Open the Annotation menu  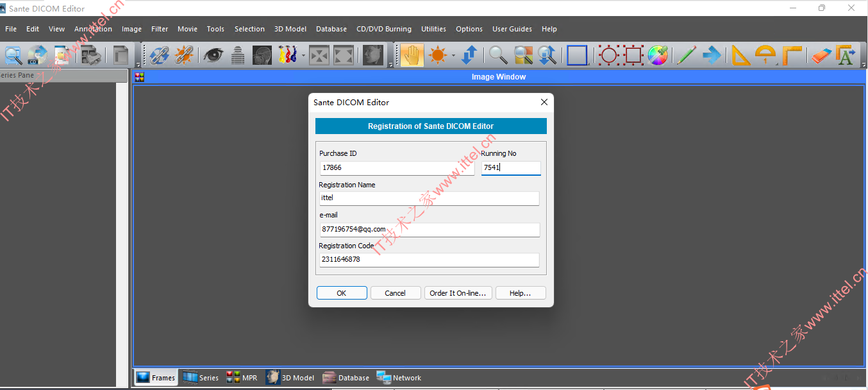93,29
